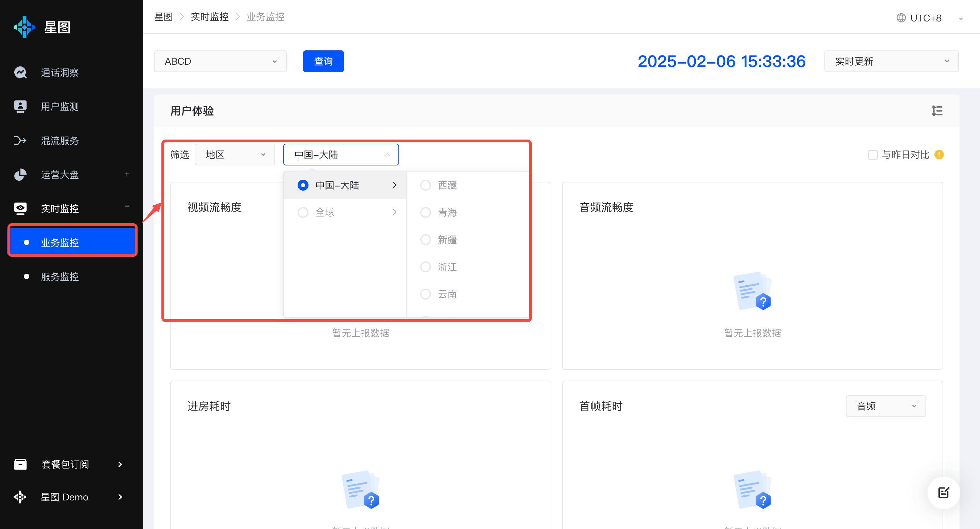
Task: Open 服务监控 in the sidebar
Action: pos(60,276)
